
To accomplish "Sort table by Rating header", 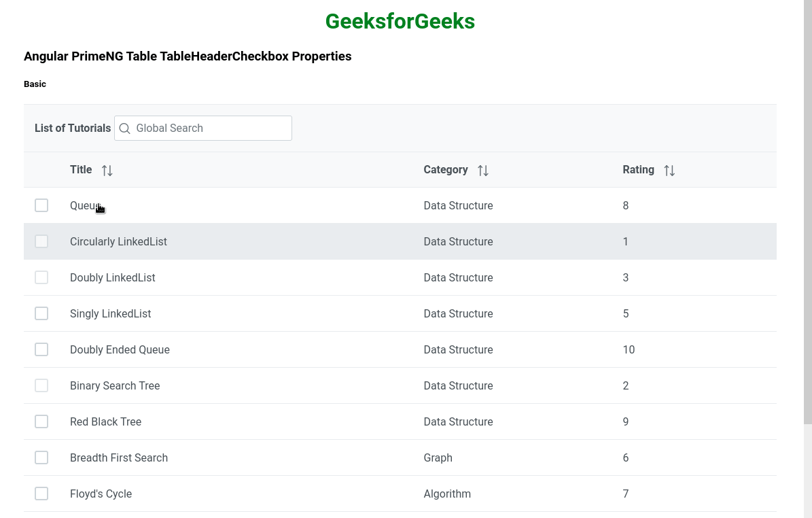I will 638,170.
